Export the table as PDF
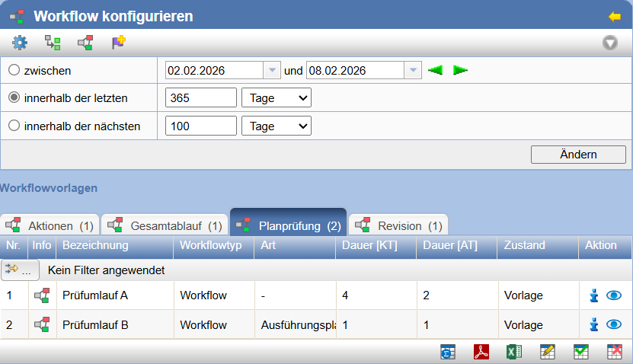The width and height of the screenshot is (633, 364). tap(481, 352)
